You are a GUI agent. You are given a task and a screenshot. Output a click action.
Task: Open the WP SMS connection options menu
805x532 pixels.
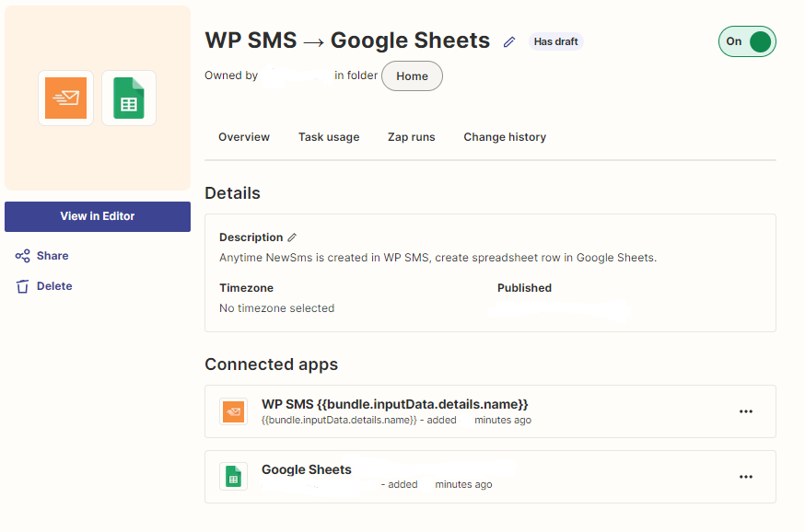746,411
